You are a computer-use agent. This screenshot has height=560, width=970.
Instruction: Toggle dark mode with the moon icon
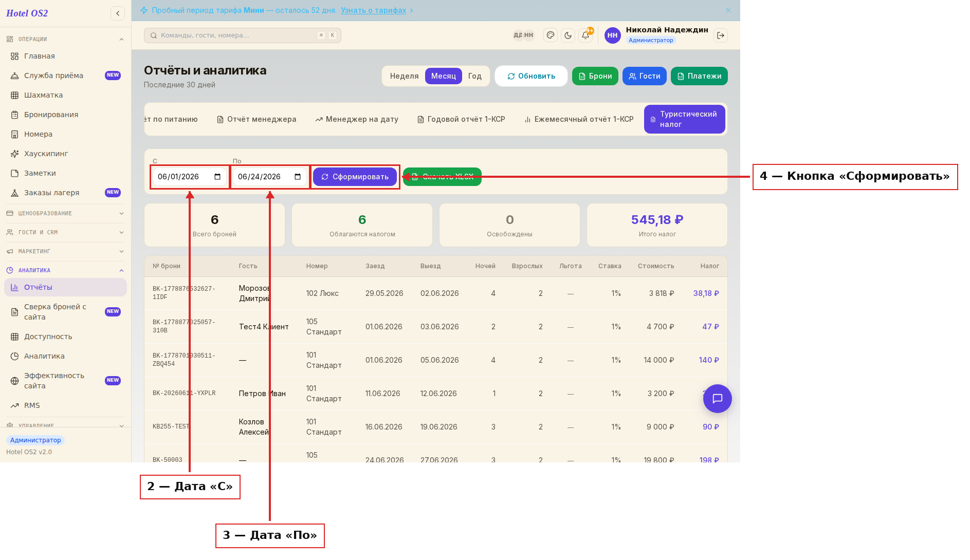(x=568, y=35)
